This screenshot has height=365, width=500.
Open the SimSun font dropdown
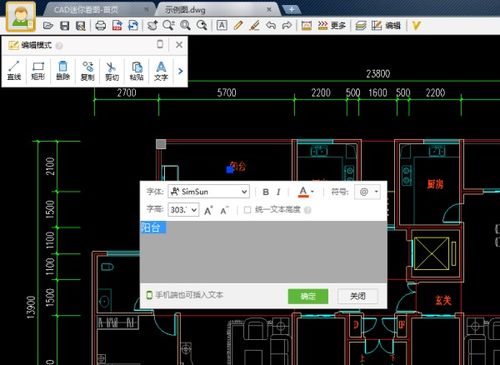209,192
